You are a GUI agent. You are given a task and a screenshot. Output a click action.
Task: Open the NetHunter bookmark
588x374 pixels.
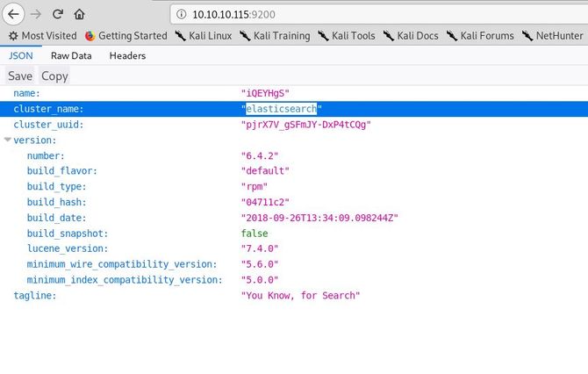click(x=552, y=36)
